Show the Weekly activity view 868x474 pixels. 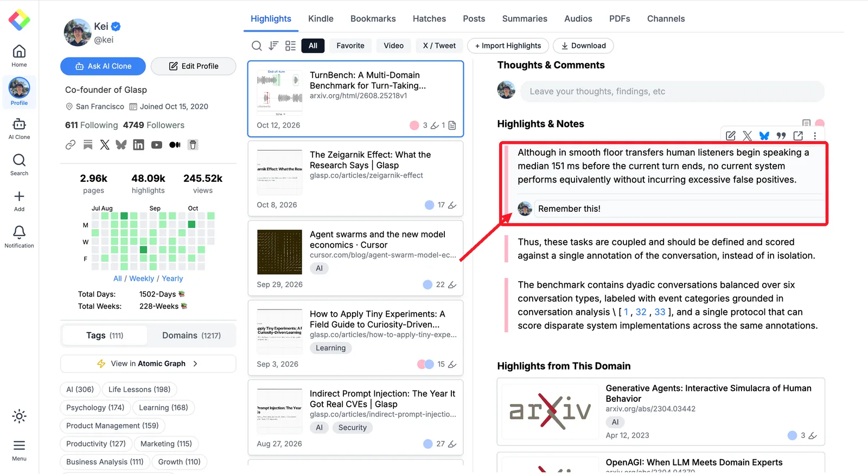point(142,279)
